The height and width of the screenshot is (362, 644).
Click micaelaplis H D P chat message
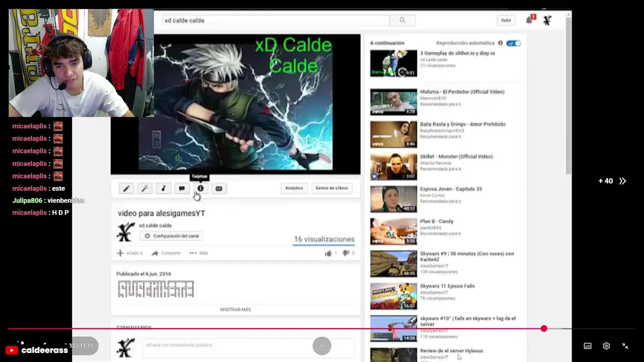41,213
